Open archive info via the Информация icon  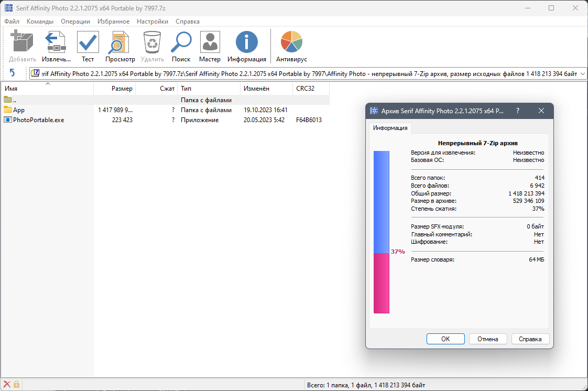tap(246, 42)
